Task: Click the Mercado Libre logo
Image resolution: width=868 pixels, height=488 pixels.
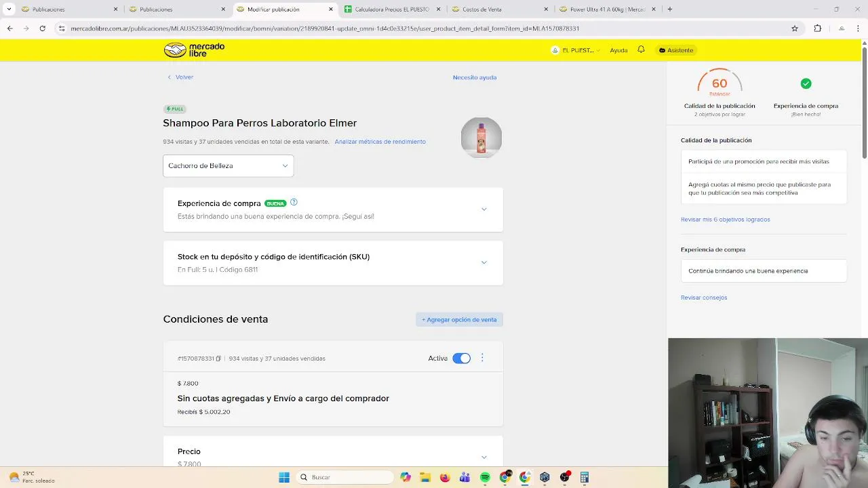Action: [194, 50]
